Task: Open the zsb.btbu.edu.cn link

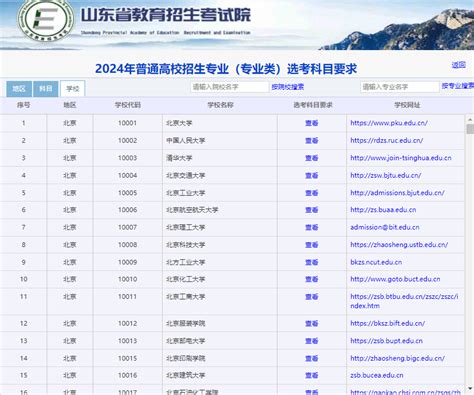Action: pos(404,301)
